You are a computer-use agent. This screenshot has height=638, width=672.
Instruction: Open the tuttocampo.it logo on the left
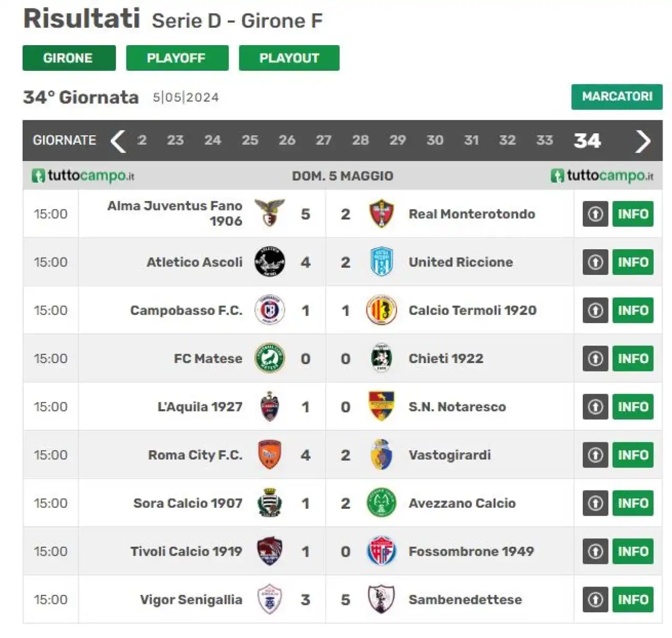83,175
